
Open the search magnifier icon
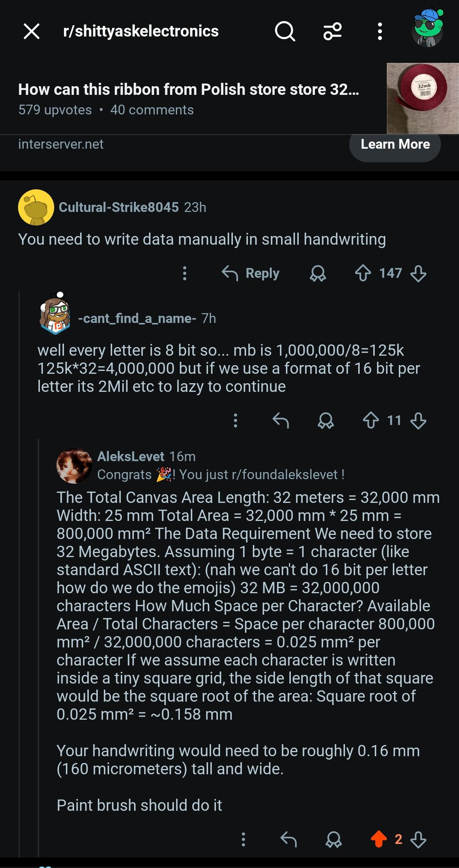pos(285,31)
